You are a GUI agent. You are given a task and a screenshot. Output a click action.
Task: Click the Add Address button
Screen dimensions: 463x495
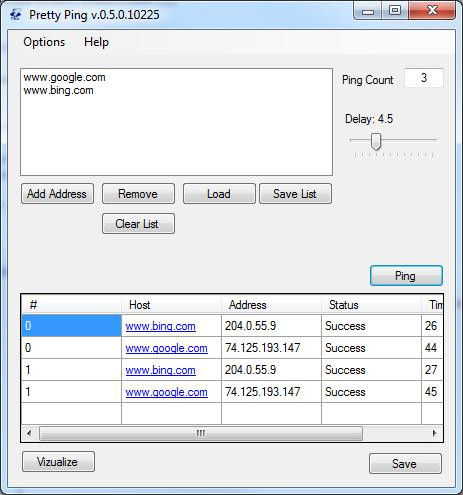pos(57,194)
